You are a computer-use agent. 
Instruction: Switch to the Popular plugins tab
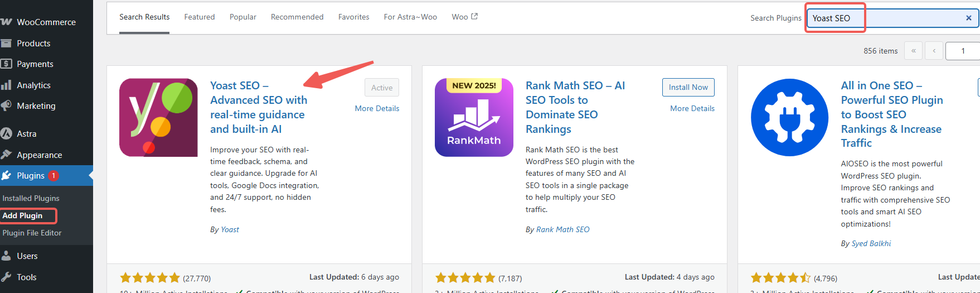[243, 17]
